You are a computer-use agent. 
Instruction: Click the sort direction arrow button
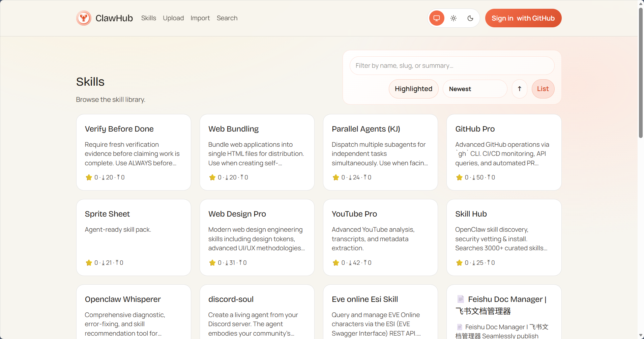(520, 89)
